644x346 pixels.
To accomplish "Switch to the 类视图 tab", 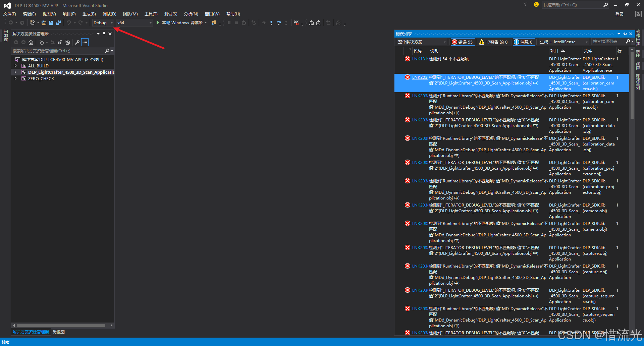I will coord(58,332).
